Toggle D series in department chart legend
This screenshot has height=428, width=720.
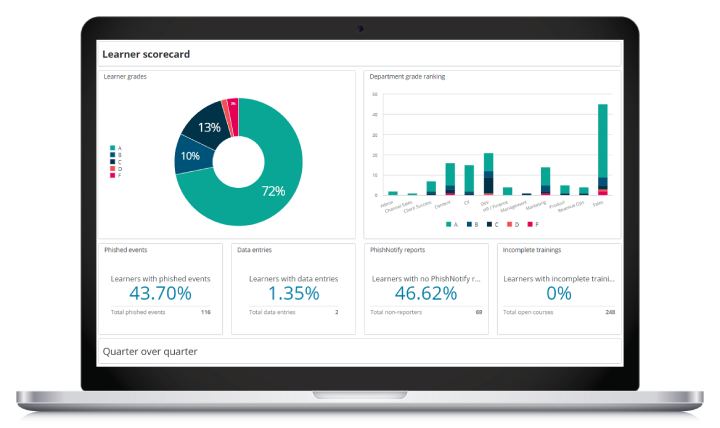coord(510,225)
